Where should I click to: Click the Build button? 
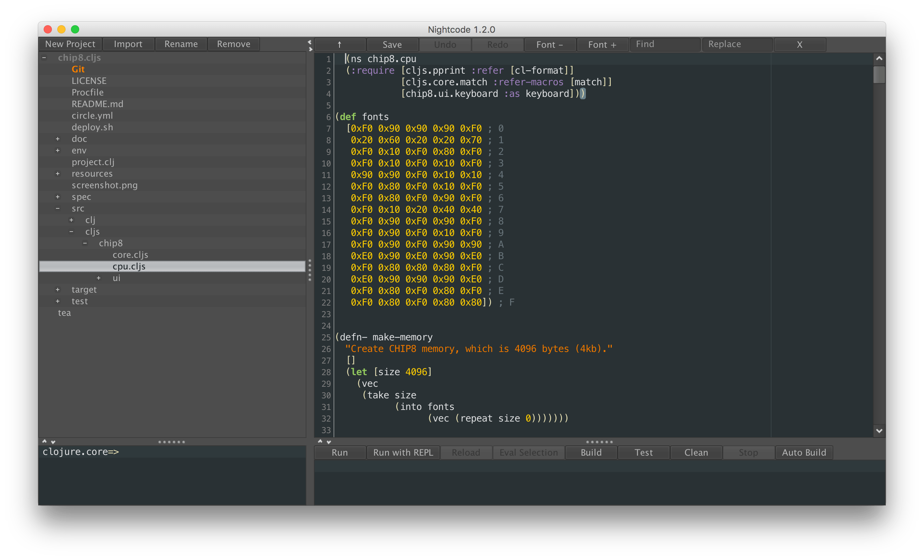point(591,453)
